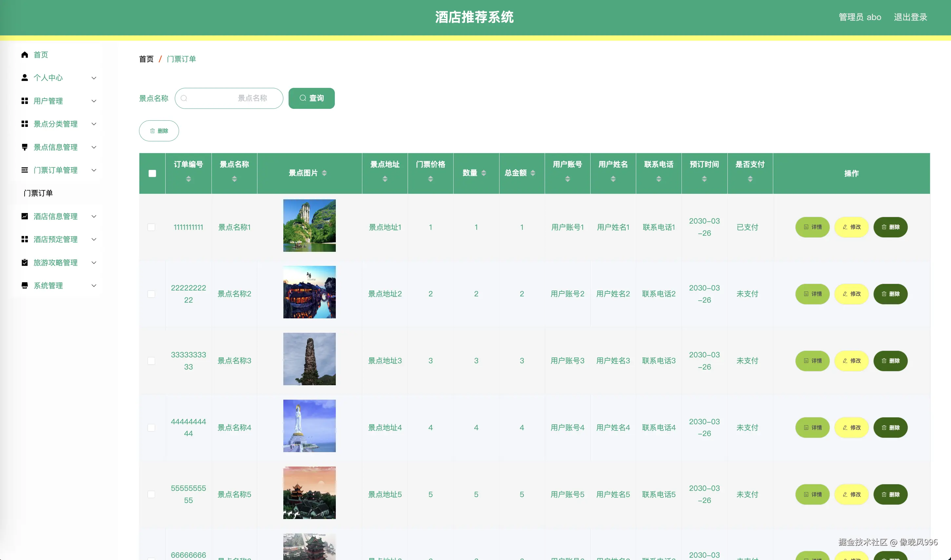Click the chart icon next to 酒店信息管理

25,216
